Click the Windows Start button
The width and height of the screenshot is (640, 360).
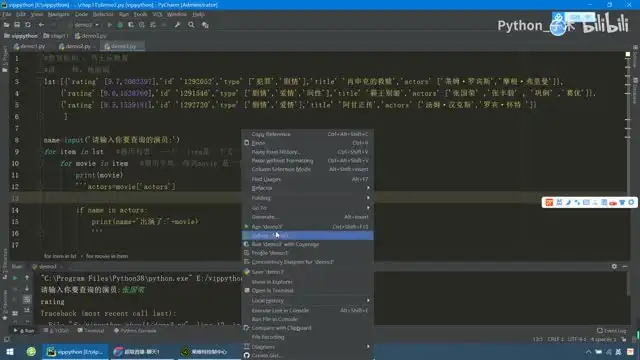click(x=9, y=352)
